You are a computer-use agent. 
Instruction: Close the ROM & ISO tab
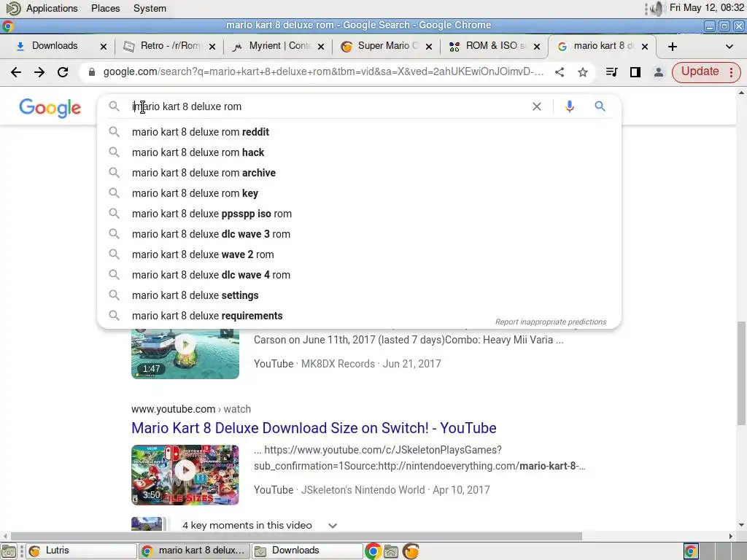[x=536, y=46]
